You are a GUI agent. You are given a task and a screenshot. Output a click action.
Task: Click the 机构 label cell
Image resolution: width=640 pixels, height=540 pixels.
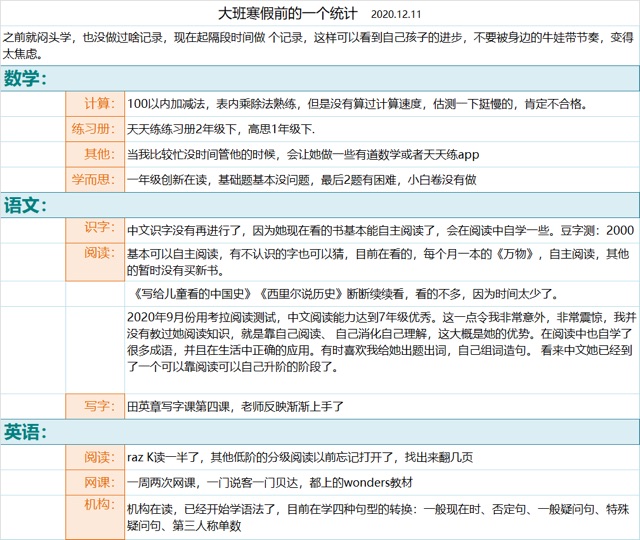(95, 517)
